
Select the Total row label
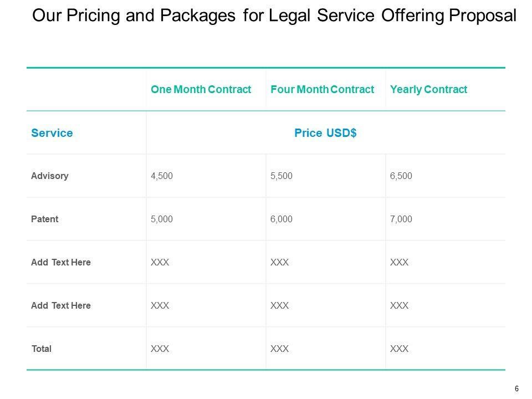point(42,349)
